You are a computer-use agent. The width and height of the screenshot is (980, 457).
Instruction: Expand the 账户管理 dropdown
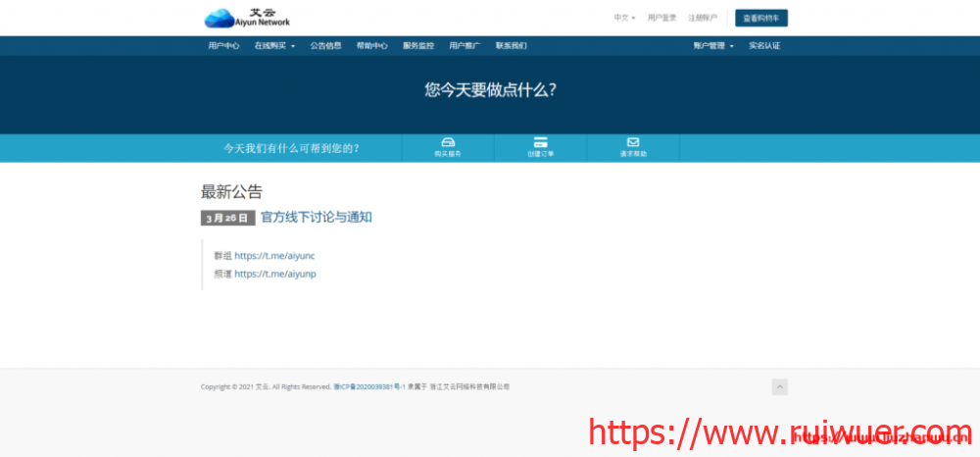pos(712,46)
